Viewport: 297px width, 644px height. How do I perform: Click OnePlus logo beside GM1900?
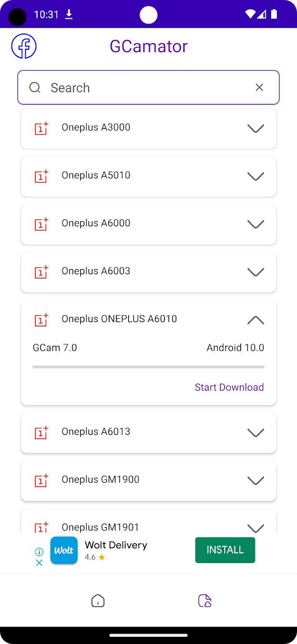(42, 480)
